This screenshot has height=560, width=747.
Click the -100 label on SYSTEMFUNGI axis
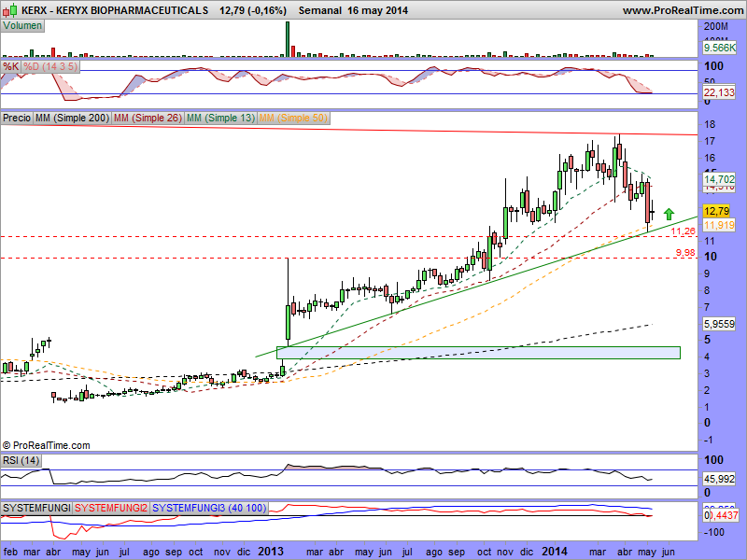coord(713,532)
